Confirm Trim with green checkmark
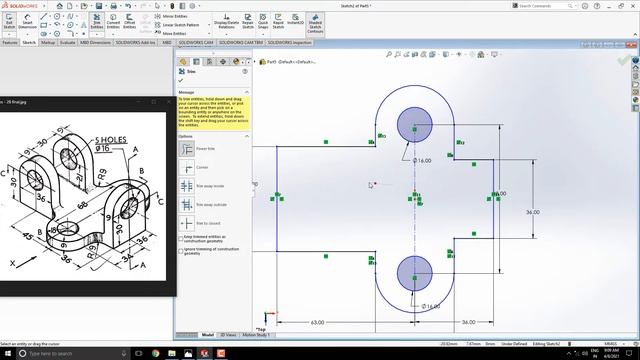 pos(181,80)
